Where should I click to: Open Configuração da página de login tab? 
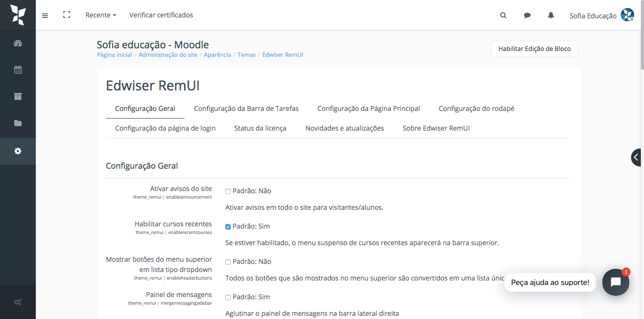point(165,128)
